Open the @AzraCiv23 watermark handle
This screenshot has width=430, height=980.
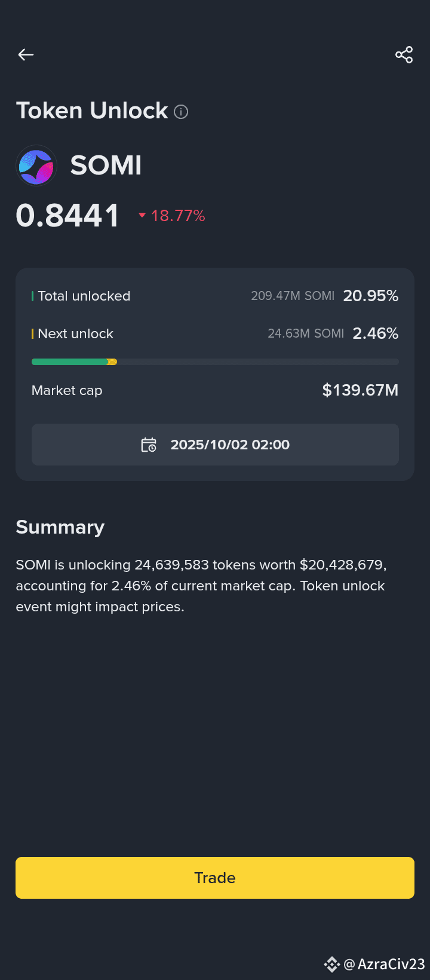tap(385, 964)
